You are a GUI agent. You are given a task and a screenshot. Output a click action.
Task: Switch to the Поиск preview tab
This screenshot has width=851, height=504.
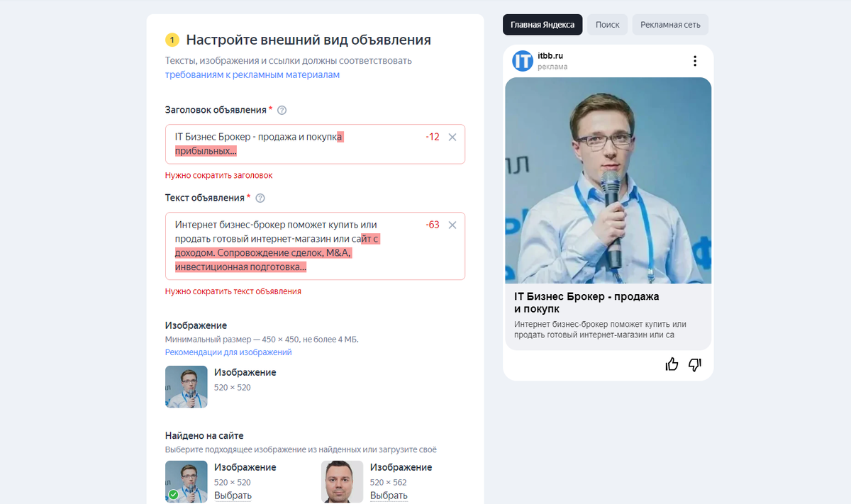[607, 25]
